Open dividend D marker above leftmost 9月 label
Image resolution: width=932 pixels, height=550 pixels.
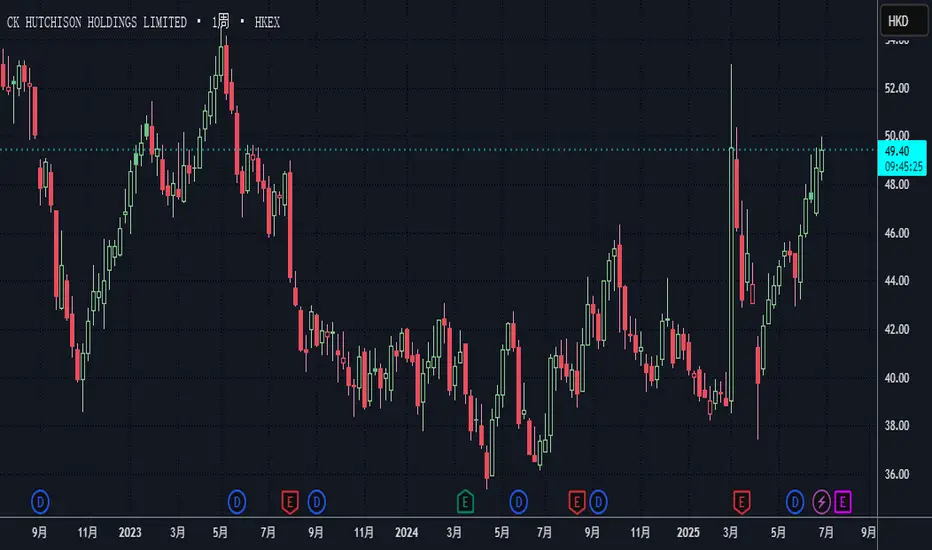[40, 502]
